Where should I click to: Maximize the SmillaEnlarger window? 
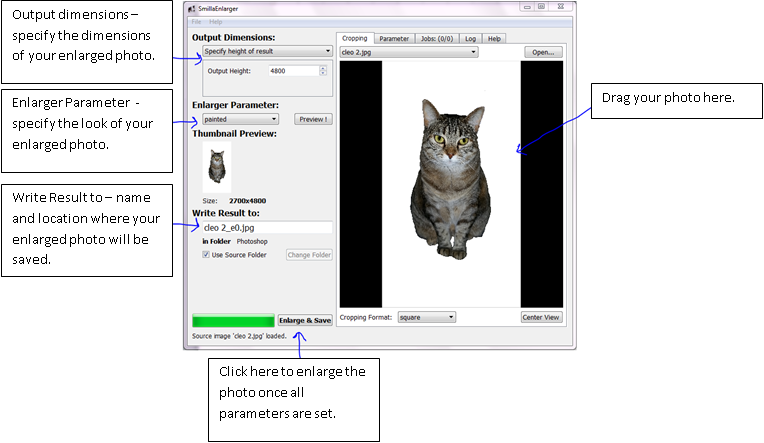click(x=541, y=7)
